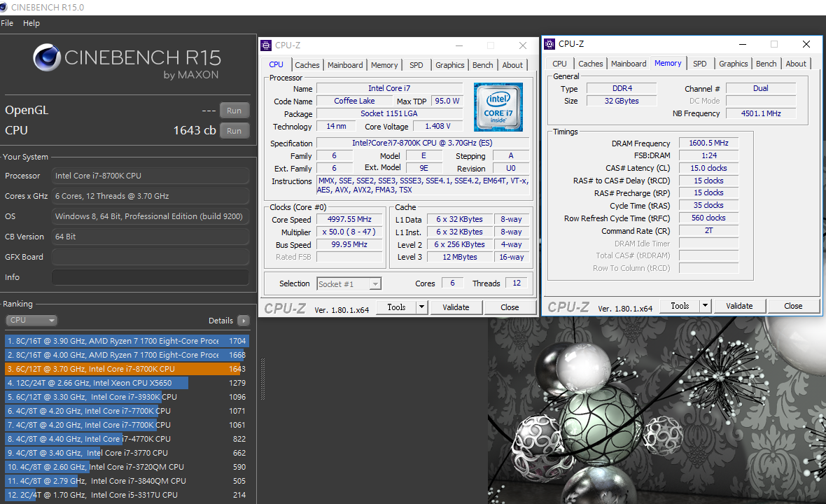Image resolution: width=826 pixels, height=504 pixels.
Task: Switch to SPD tab in left CPU-Z
Action: pos(416,65)
